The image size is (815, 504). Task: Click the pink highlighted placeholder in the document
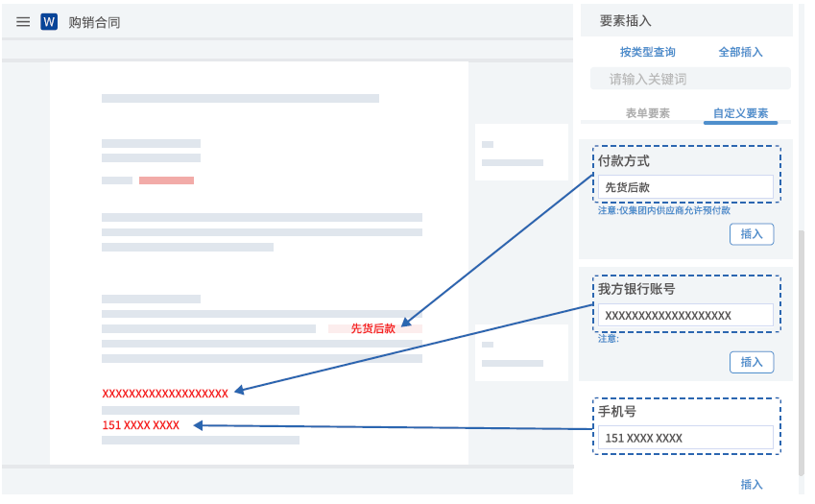pyautogui.click(x=166, y=180)
